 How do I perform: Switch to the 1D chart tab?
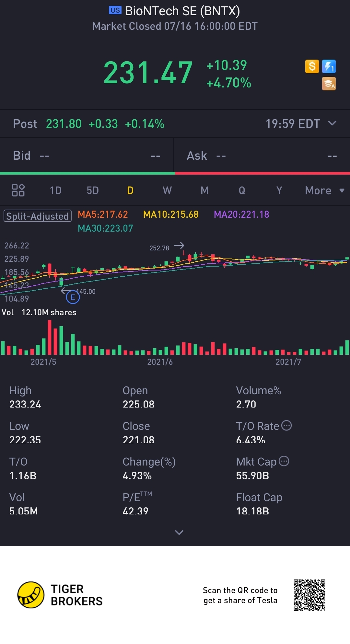[x=56, y=190]
